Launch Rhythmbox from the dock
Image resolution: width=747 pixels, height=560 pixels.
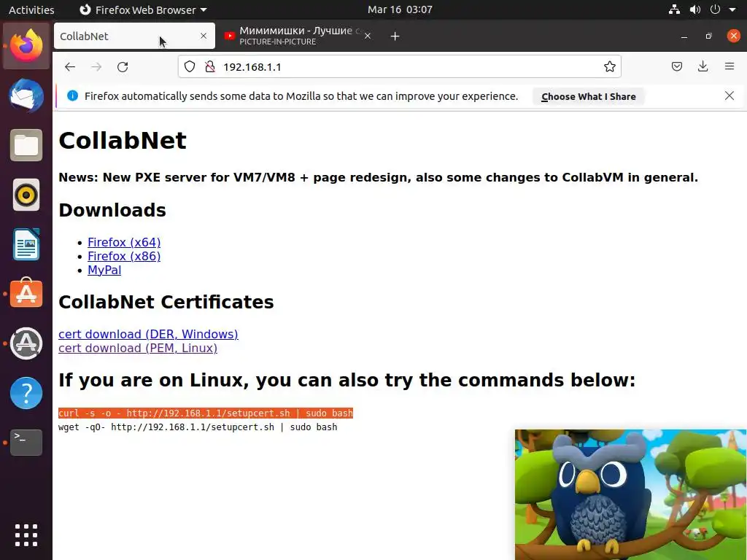tap(26, 195)
